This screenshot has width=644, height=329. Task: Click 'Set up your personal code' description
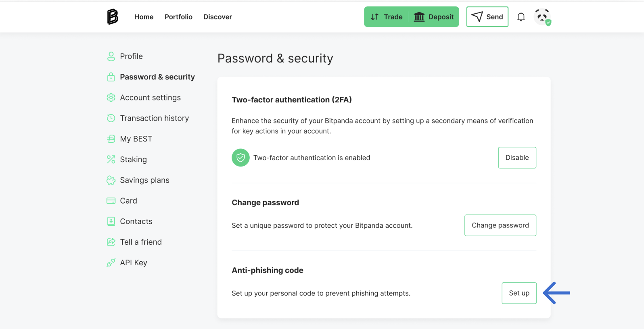click(321, 293)
